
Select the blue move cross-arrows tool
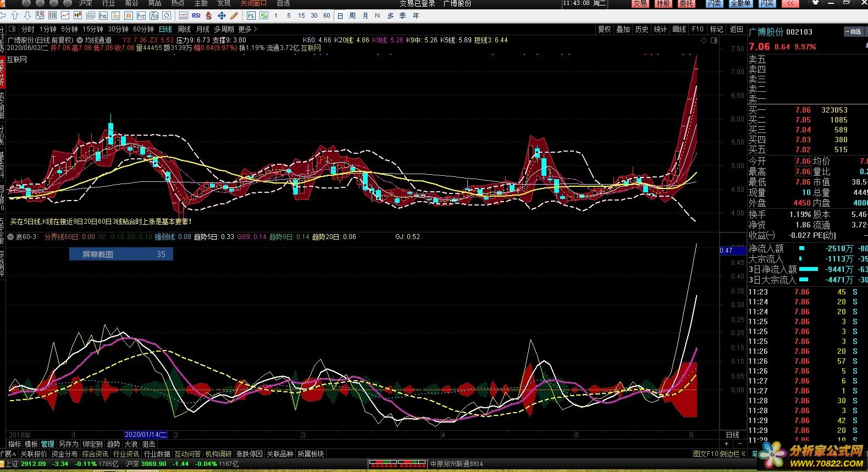click(x=222, y=15)
